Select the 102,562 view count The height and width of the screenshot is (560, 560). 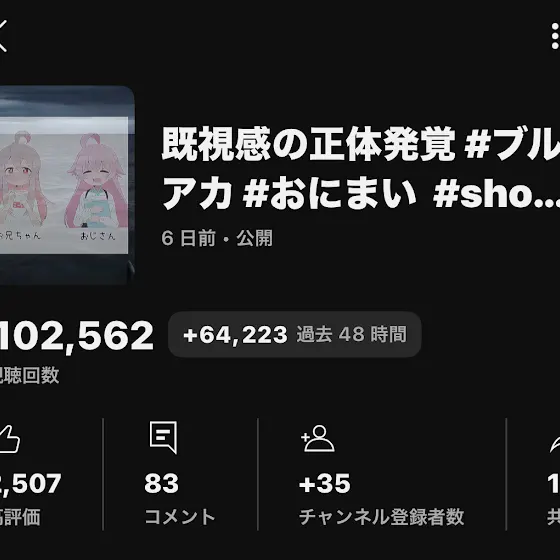(76, 336)
